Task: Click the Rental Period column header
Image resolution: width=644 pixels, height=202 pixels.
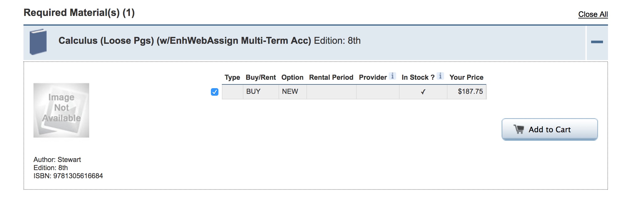Action: coord(331,78)
